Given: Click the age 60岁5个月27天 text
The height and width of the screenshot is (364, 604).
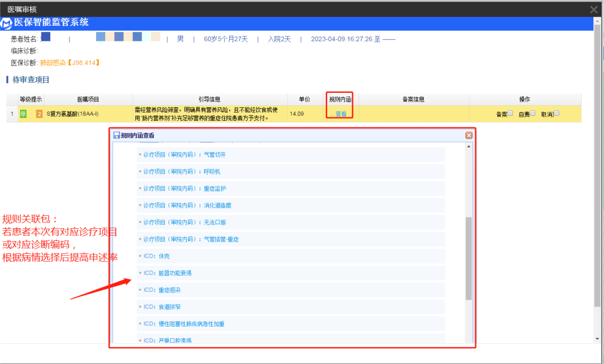Looking at the screenshot, I should click(226, 39).
